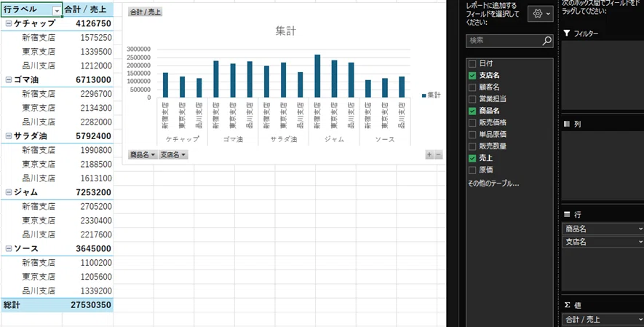Click the 集計 legend text

coord(434,95)
